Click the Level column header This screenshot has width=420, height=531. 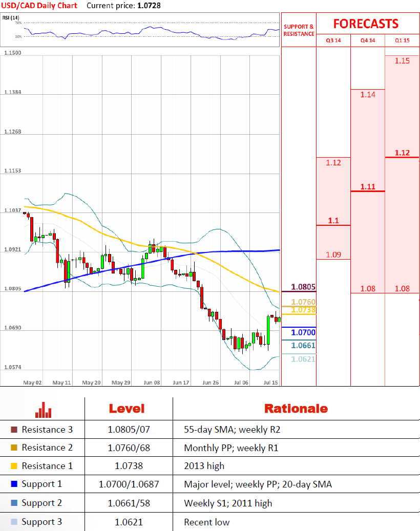127,409
